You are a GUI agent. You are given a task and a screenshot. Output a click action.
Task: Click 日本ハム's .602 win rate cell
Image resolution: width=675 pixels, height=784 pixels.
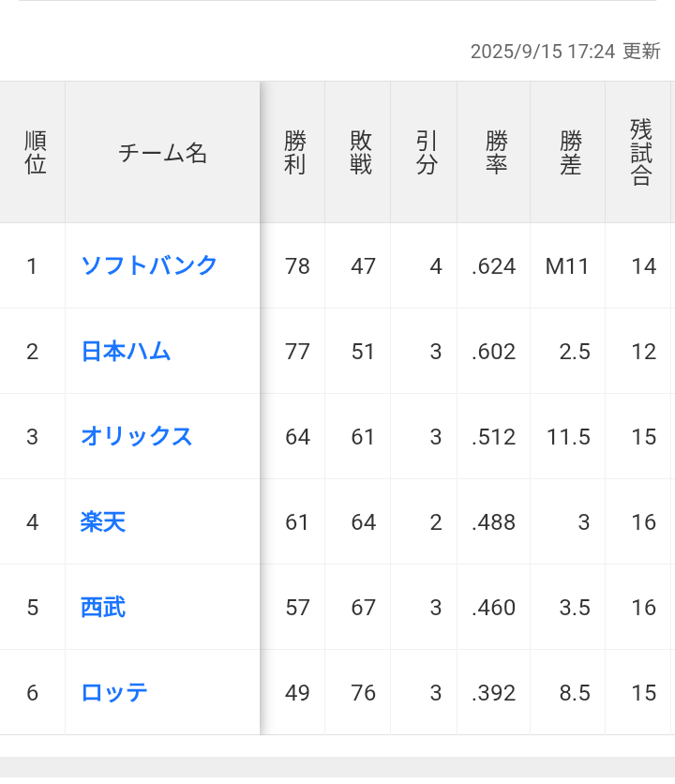point(494,352)
